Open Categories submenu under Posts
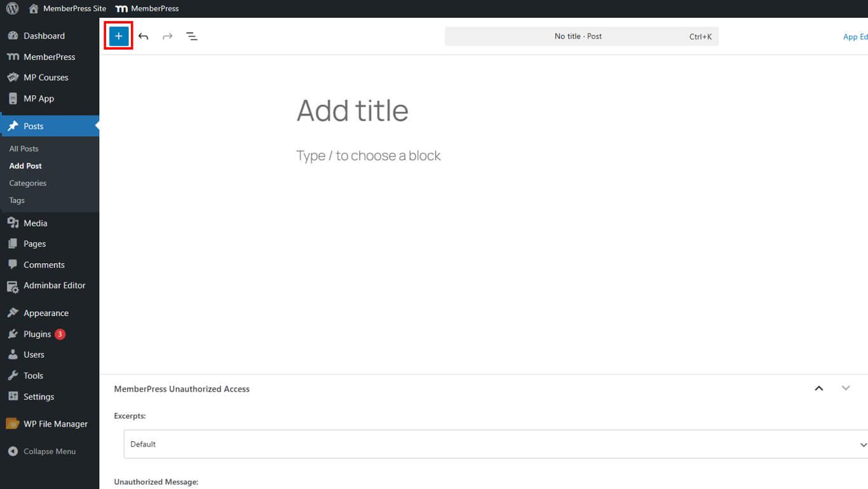Screen dimensions: 868x489 coord(28,183)
